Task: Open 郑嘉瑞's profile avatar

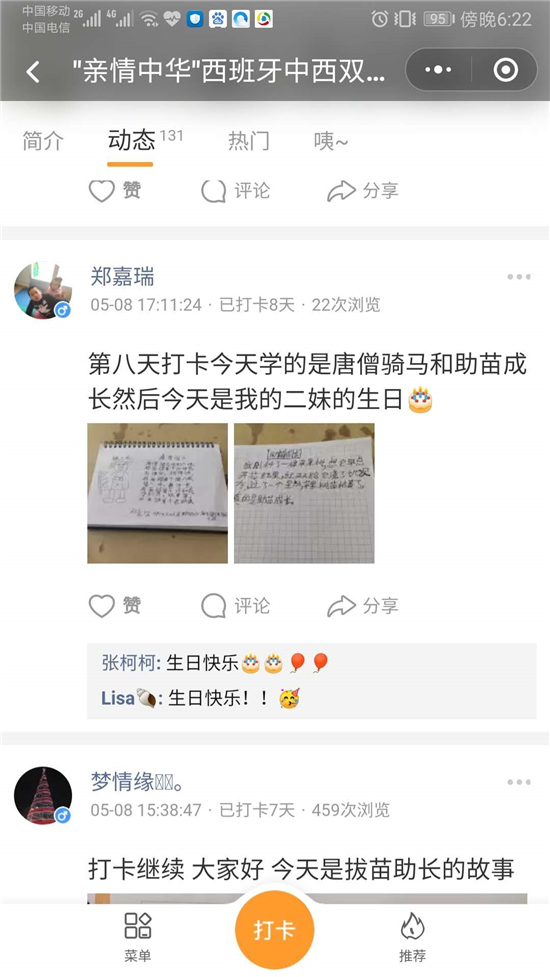Action: tap(43, 290)
